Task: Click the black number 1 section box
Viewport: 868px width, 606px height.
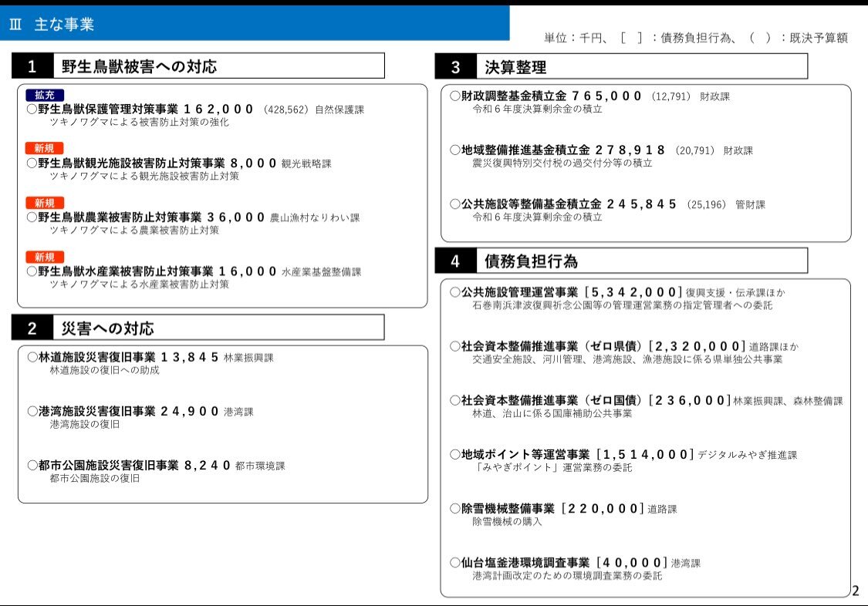Action: [32, 66]
